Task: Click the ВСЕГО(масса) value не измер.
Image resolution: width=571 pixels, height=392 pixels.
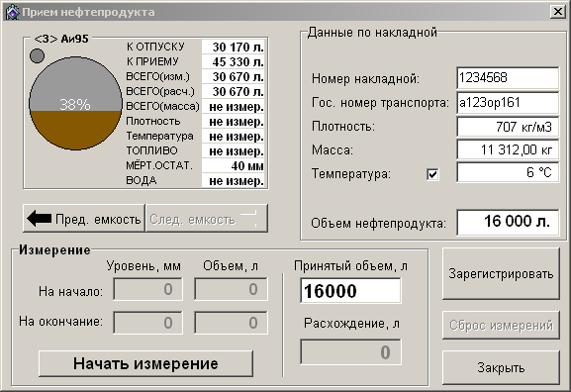Action: click(x=234, y=107)
